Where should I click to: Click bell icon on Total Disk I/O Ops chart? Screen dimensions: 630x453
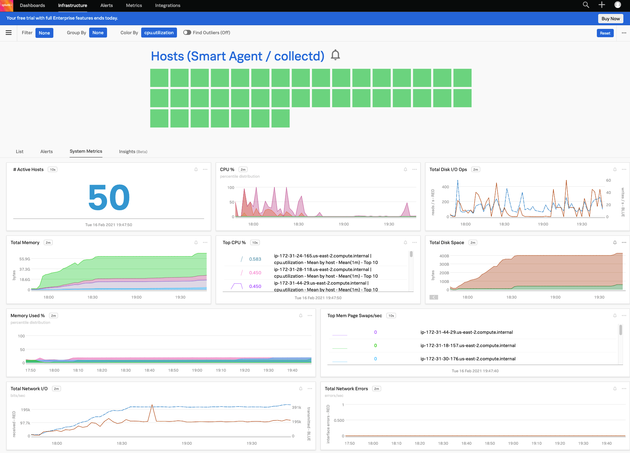tap(615, 170)
